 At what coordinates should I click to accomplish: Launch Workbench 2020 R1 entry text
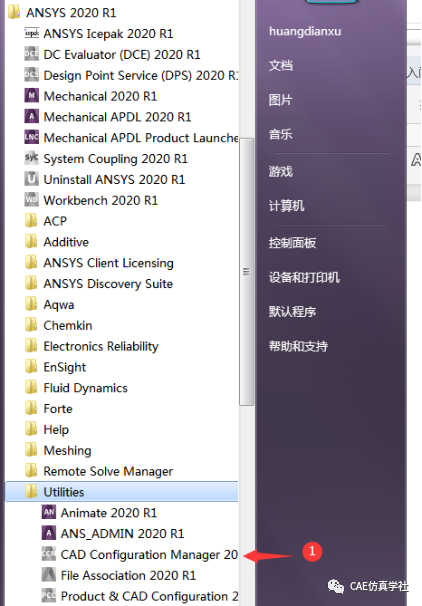tap(100, 200)
